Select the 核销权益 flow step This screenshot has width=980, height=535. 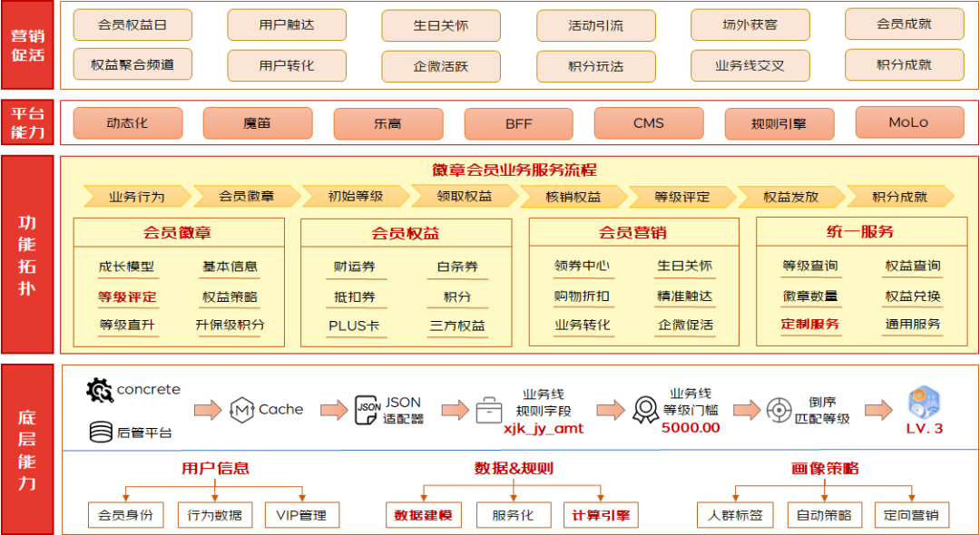point(573,197)
